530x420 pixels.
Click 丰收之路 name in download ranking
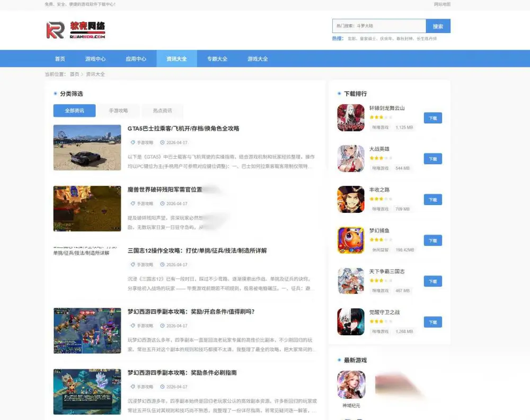(379, 190)
